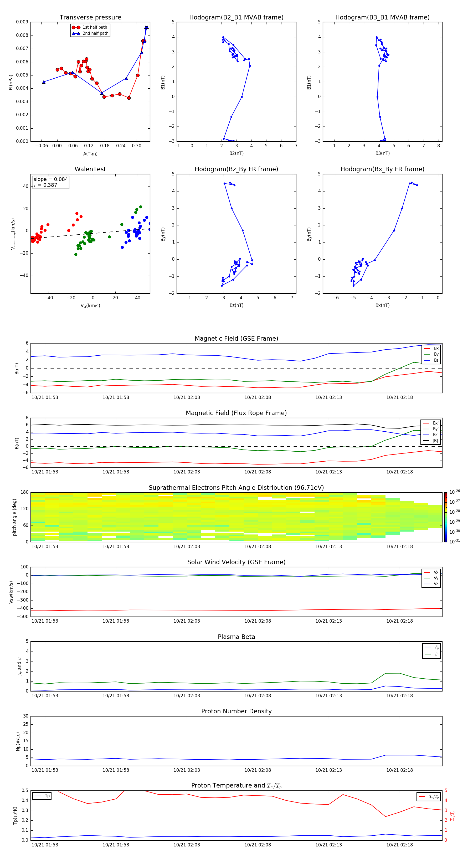The width and height of the screenshot is (473, 868).
Task: Click the "B2(nT)" x-axis label
Action: coord(236,153)
